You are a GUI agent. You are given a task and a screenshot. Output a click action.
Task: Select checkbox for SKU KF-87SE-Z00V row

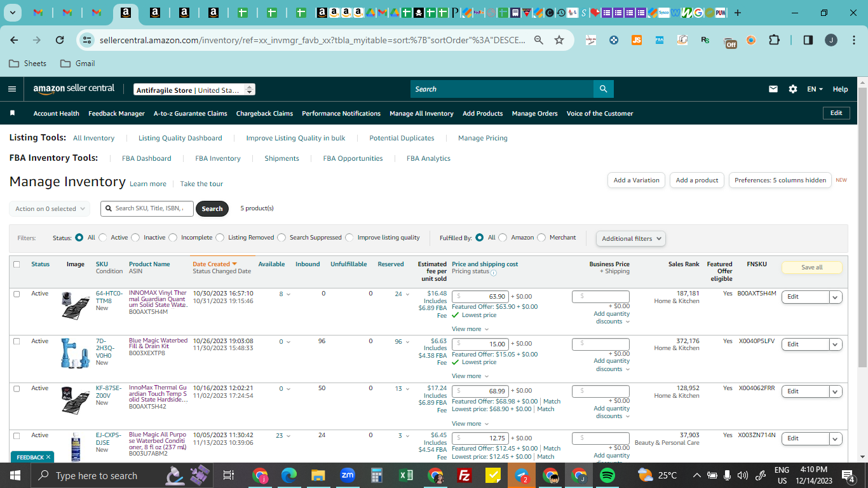click(17, 388)
